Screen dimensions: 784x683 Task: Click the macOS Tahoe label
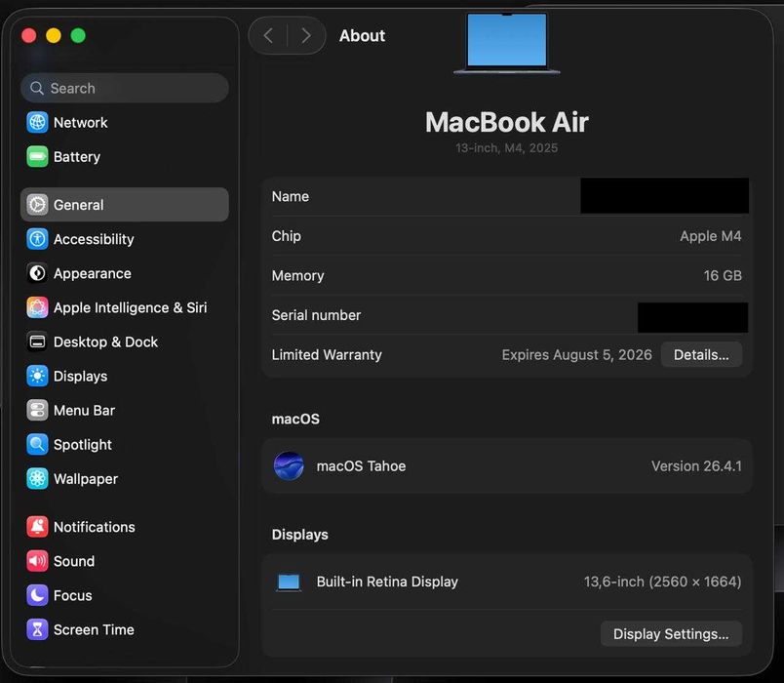(361, 465)
